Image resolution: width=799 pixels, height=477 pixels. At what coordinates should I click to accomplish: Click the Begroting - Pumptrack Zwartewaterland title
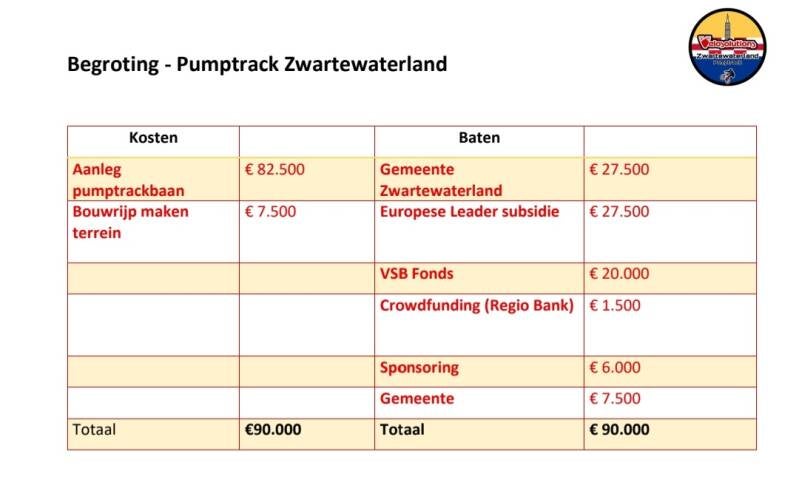tap(257, 65)
